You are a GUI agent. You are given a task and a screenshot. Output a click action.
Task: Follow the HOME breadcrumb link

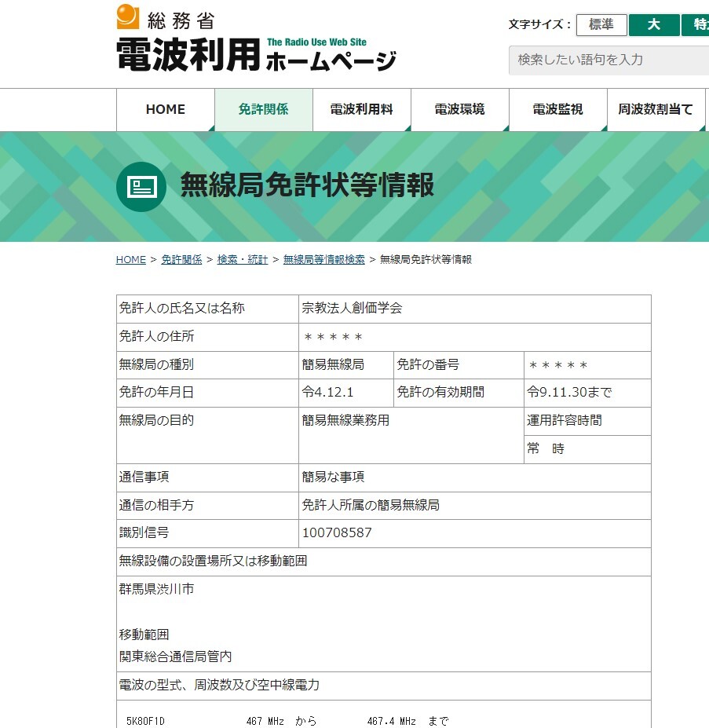131,259
